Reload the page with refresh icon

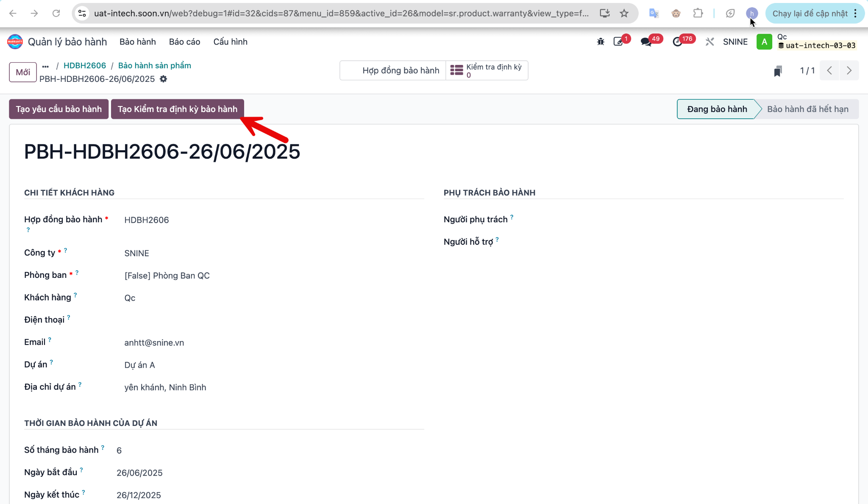point(56,14)
